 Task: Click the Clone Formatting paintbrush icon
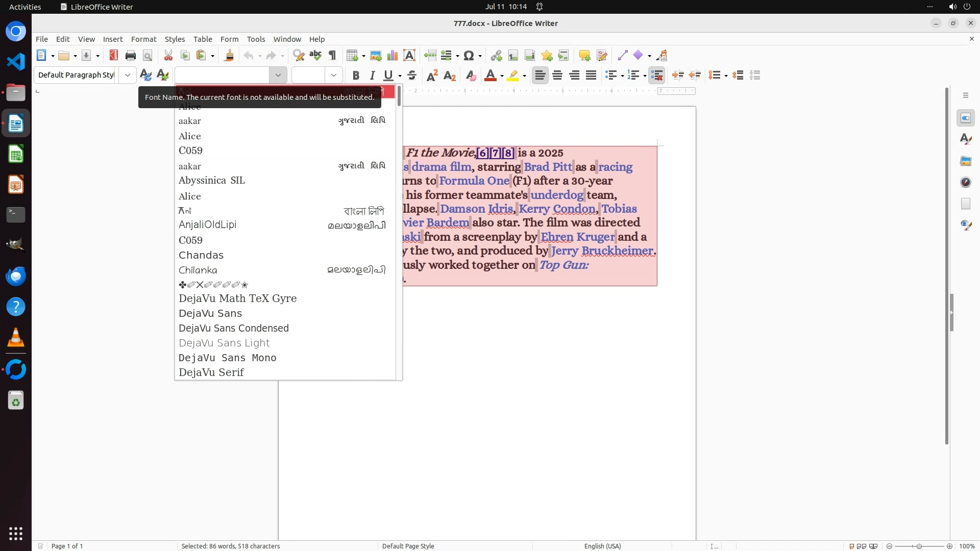click(x=229, y=56)
